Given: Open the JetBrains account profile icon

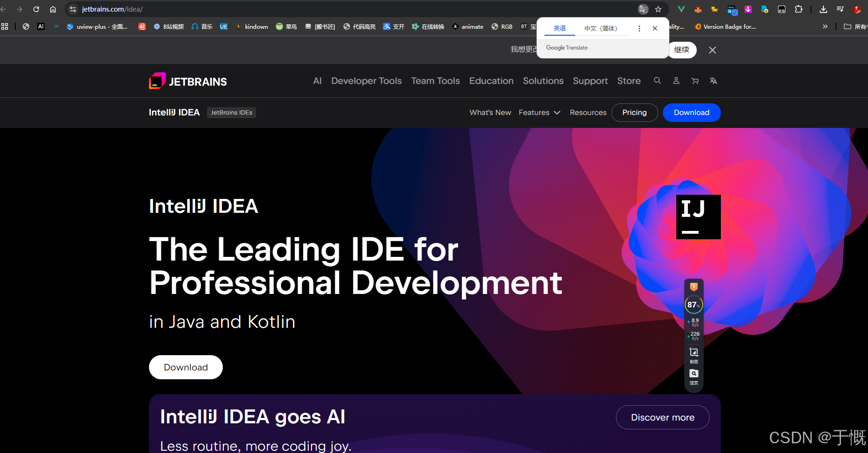Looking at the screenshot, I should 676,81.
